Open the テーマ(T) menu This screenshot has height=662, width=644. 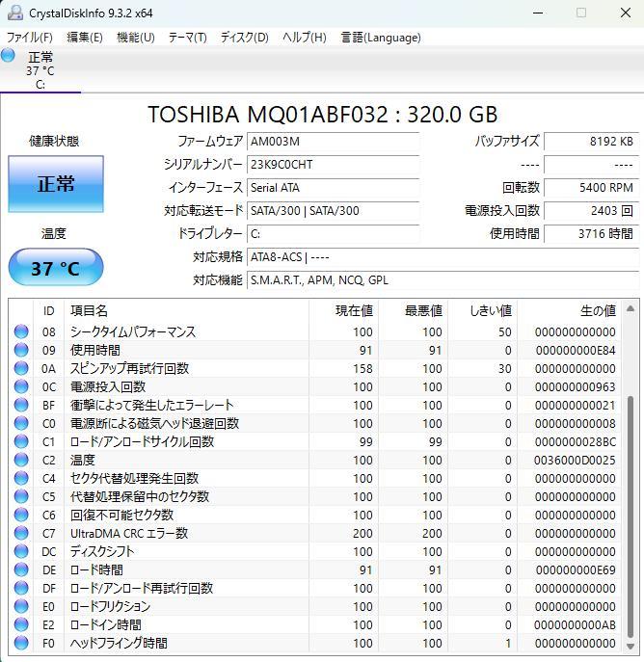pos(187,38)
